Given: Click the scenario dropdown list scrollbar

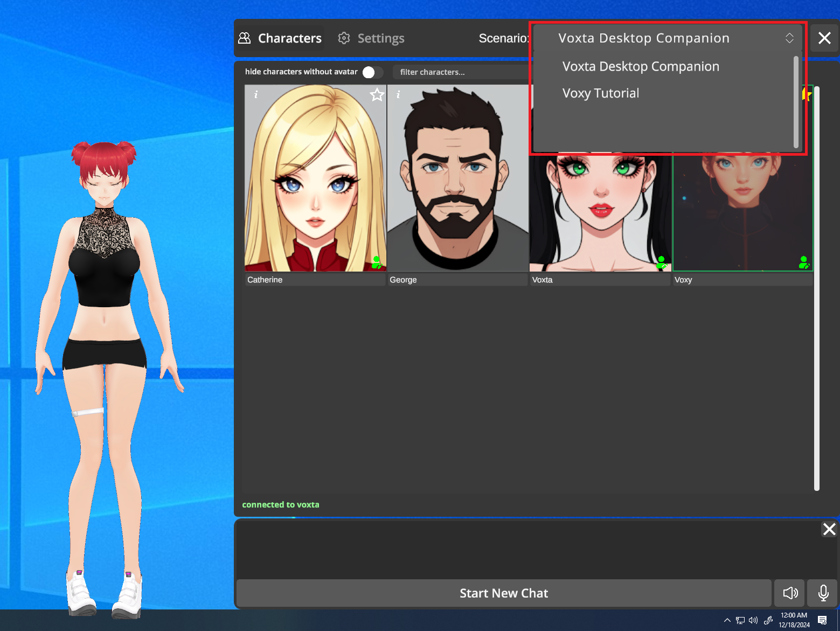Looking at the screenshot, I should click(x=796, y=102).
